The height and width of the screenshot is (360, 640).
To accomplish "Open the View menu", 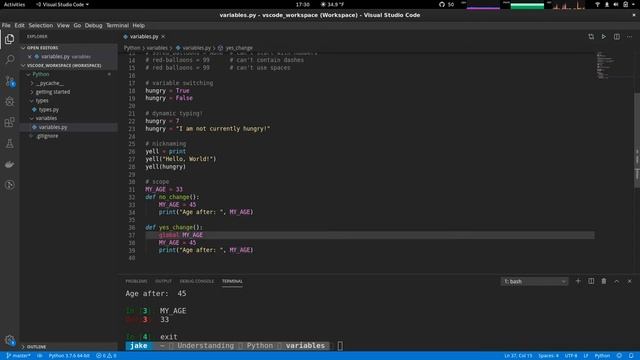I will click(x=63, y=25).
